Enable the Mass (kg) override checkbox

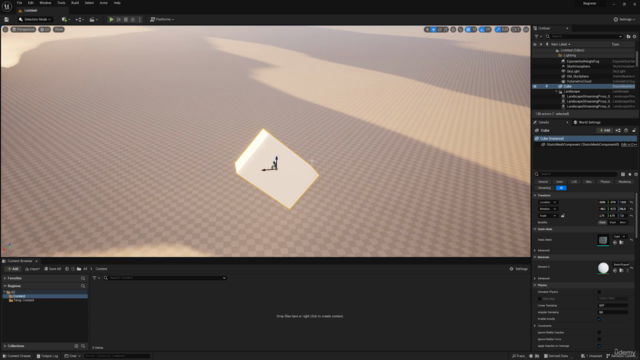(x=540, y=299)
